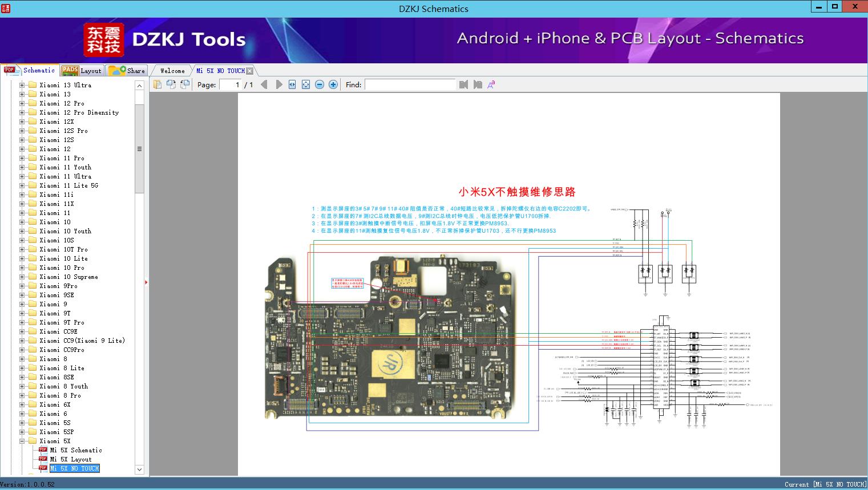Click the red arrow to collapse side panel
Screen dimensions: 868x490
146,282
